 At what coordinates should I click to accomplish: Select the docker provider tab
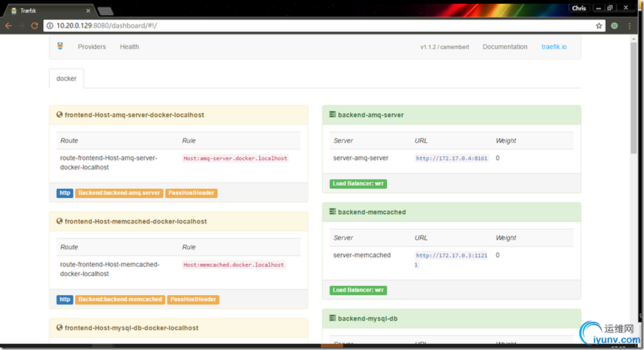click(67, 79)
